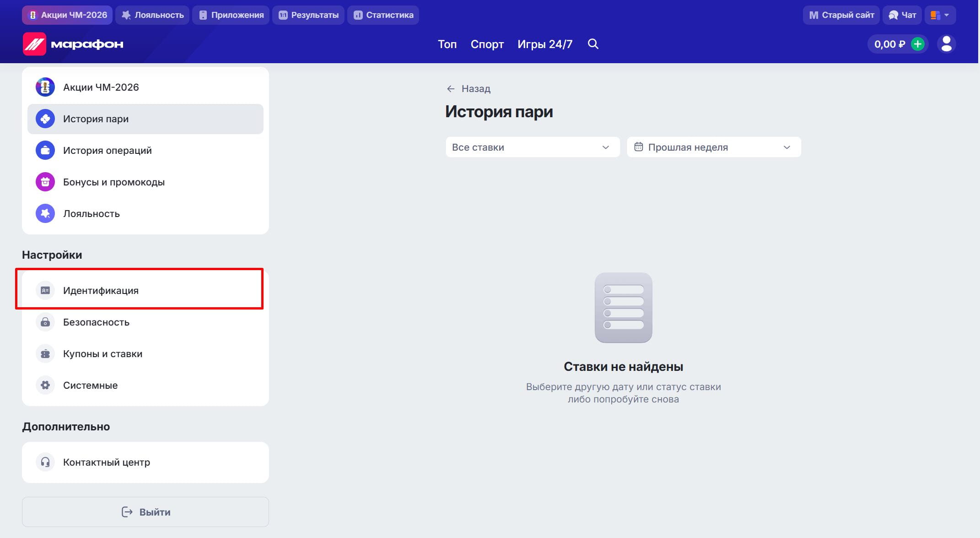Open the Чат button

click(x=902, y=15)
